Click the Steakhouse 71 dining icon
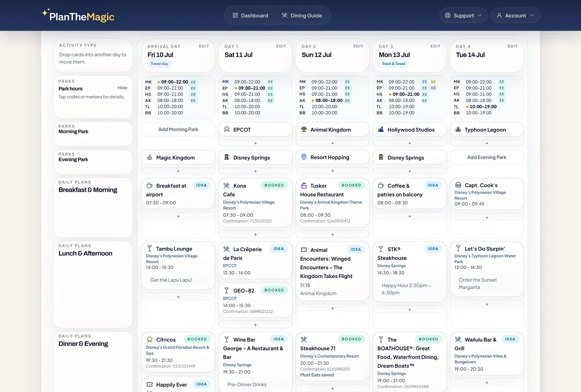The height and width of the screenshot is (392, 581). click(x=304, y=339)
